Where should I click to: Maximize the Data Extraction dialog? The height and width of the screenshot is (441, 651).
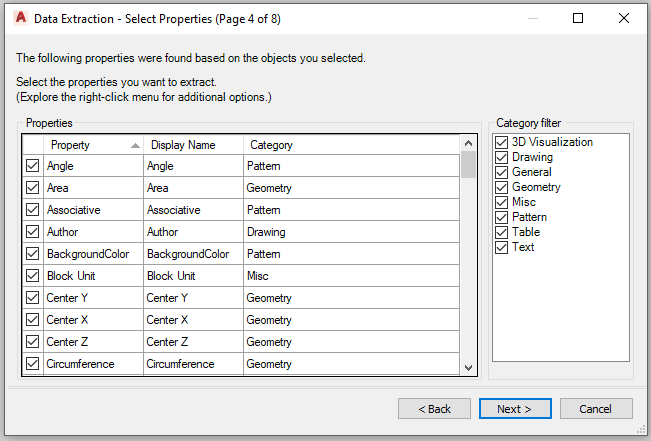[x=578, y=18]
